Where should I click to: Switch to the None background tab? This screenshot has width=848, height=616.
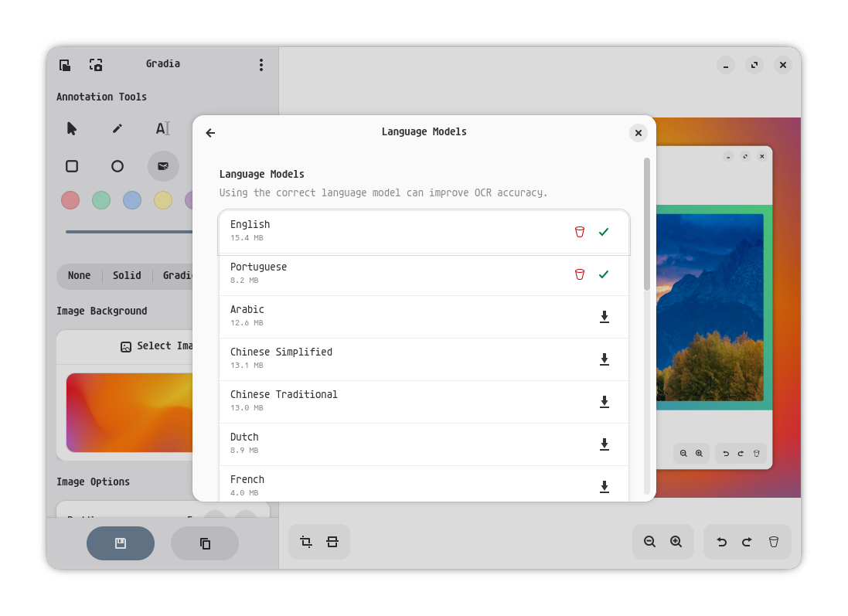pyautogui.click(x=80, y=275)
